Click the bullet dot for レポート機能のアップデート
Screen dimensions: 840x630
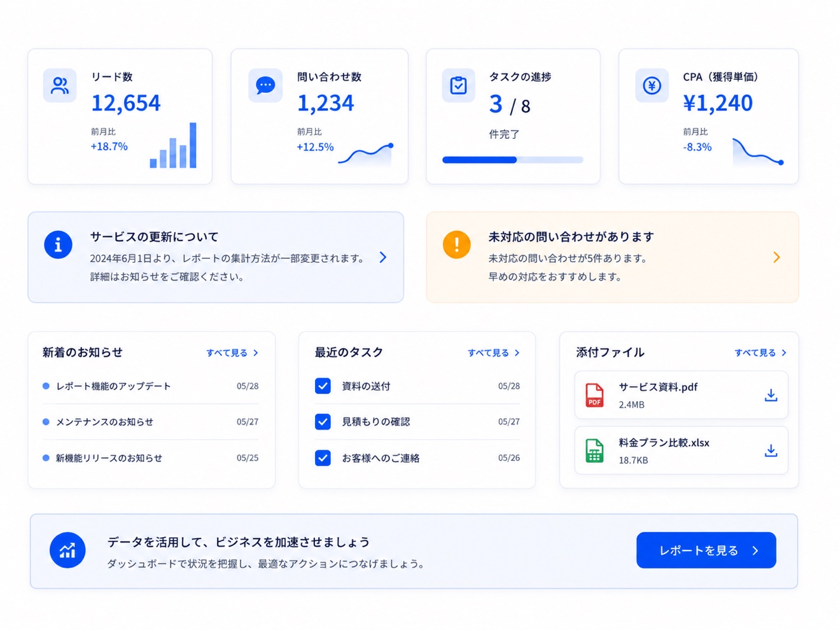pos(46,386)
